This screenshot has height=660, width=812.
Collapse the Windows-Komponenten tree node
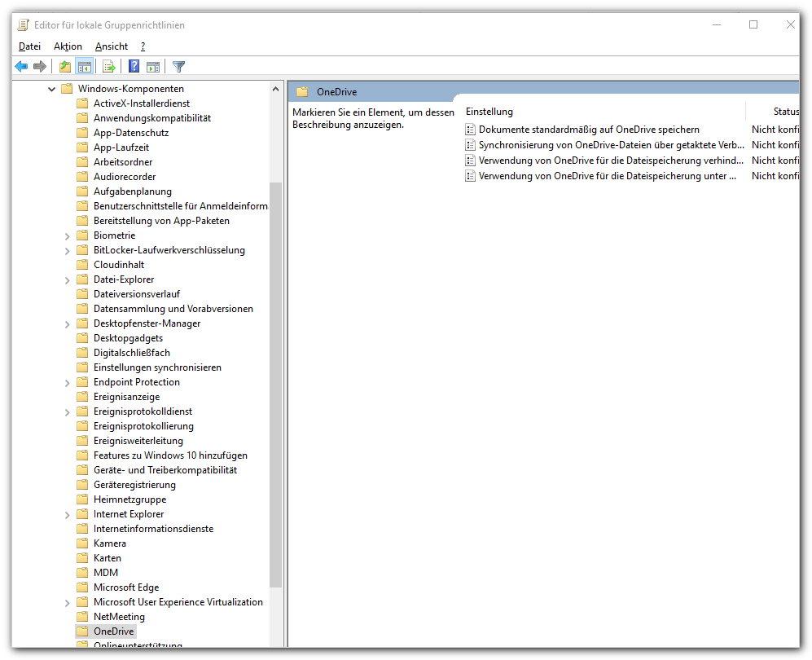tap(51, 89)
